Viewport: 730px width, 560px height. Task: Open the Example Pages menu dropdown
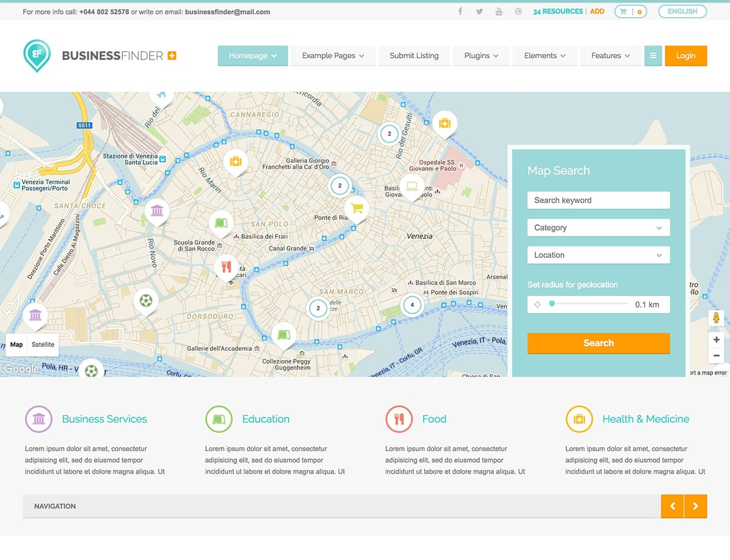click(x=333, y=56)
